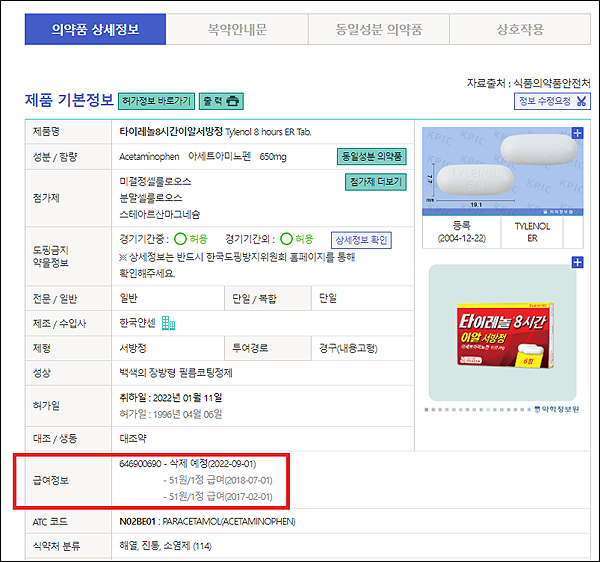Select the additive 분말셀룰로오스
The width and height of the screenshot is (600, 562).
pyautogui.click(x=151, y=198)
